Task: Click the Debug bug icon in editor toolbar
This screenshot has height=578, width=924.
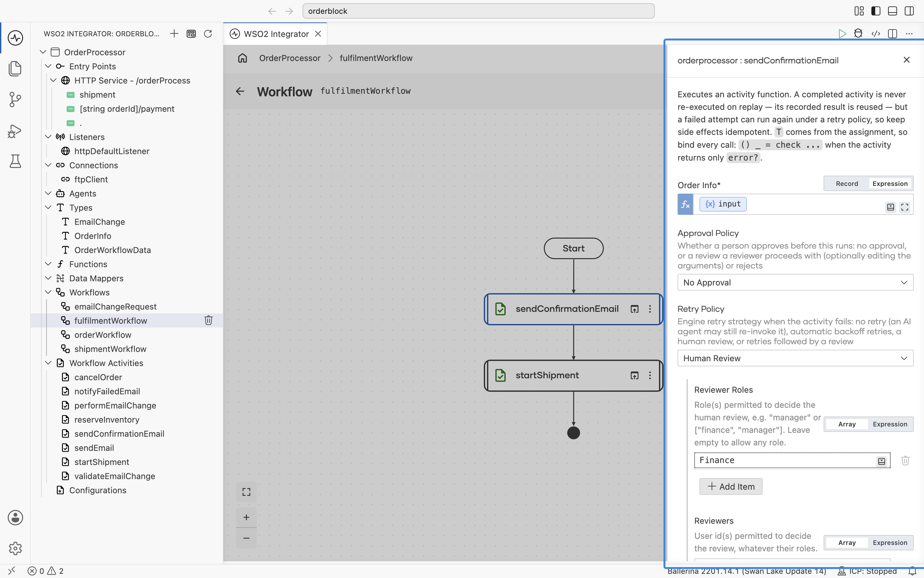Action: coord(858,34)
